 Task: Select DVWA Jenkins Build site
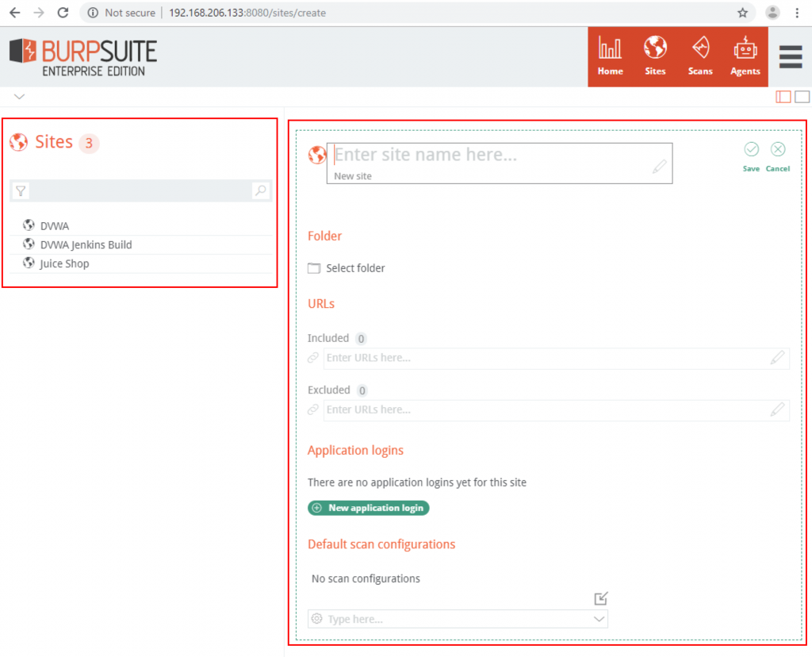86,244
